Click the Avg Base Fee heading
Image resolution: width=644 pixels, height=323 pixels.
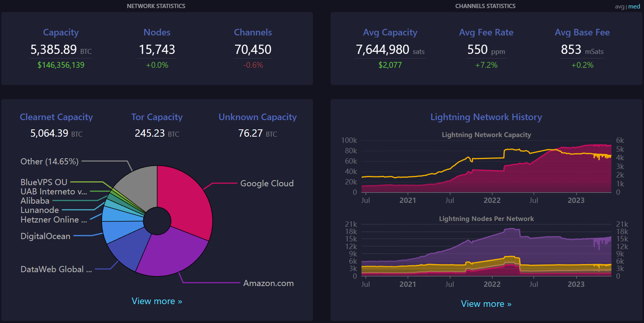pyautogui.click(x=582, y=32)
